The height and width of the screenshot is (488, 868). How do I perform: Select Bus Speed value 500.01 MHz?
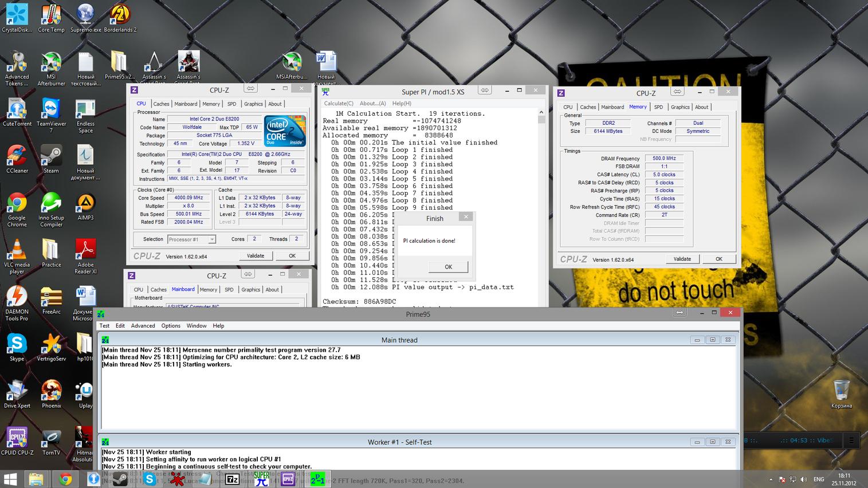[189, 214]
